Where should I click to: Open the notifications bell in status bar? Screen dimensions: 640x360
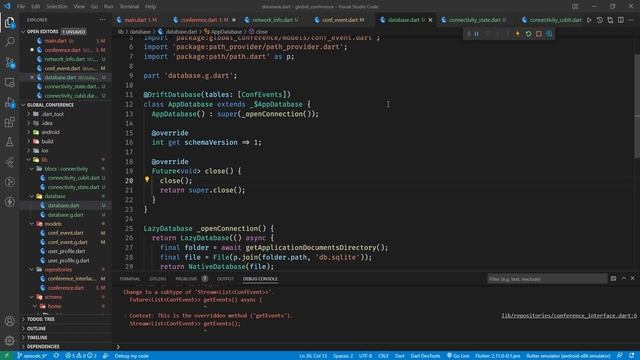pyautogui.click(x=631, y=356)
